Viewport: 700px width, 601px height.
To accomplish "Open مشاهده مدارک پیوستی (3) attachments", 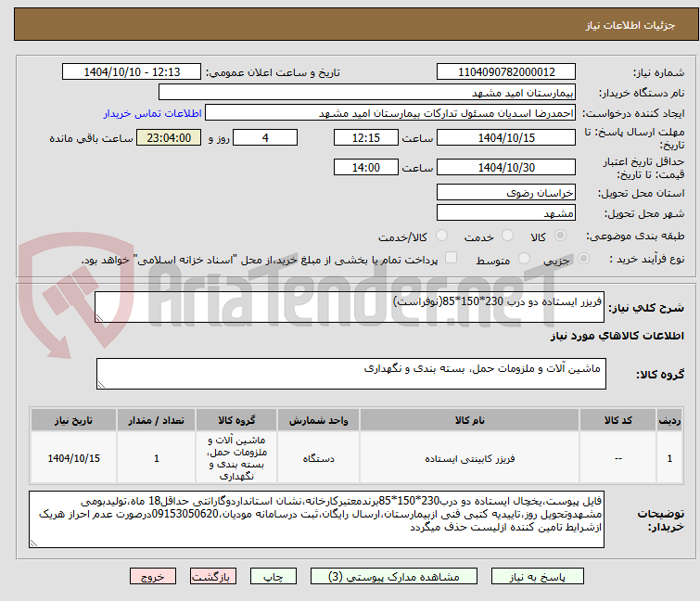I will 394,577.
